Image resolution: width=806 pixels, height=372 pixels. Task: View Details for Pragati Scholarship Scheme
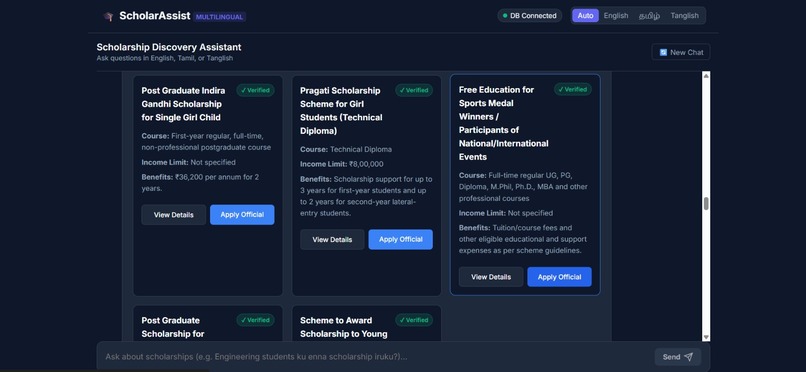[332, 239]
